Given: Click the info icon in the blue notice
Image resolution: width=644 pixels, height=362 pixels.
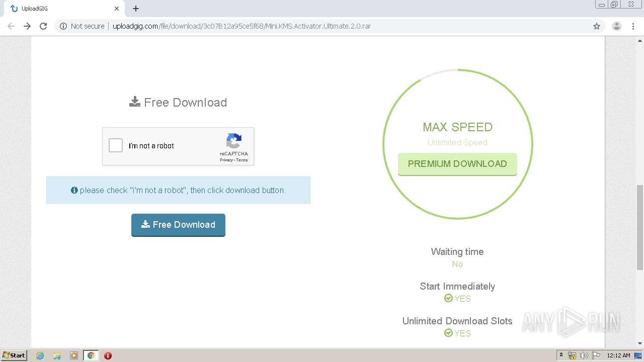Looking at the screenshot, I should 74,191.
